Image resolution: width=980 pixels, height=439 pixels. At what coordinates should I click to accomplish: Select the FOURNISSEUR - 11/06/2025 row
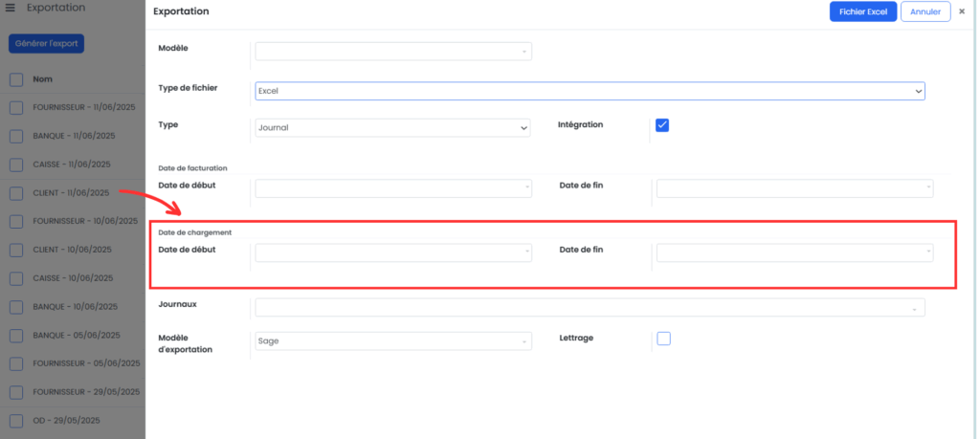click(x=73, y=107)
